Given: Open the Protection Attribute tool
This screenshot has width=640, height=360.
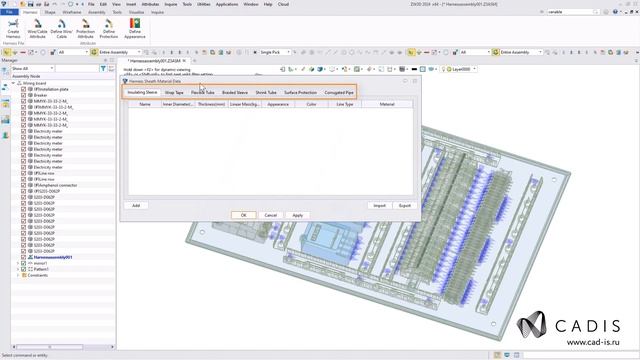Looking at the screenshot, I should click(x=85, y=29).
